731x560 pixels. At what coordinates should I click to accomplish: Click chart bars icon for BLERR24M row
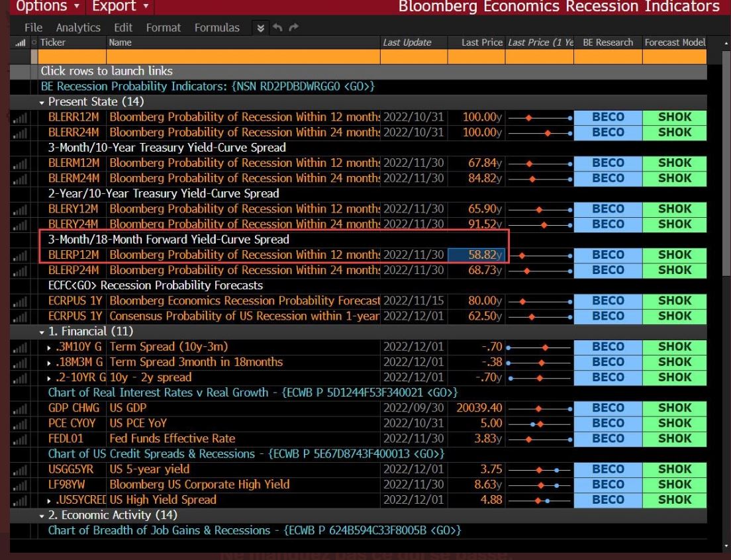(20, 134)
